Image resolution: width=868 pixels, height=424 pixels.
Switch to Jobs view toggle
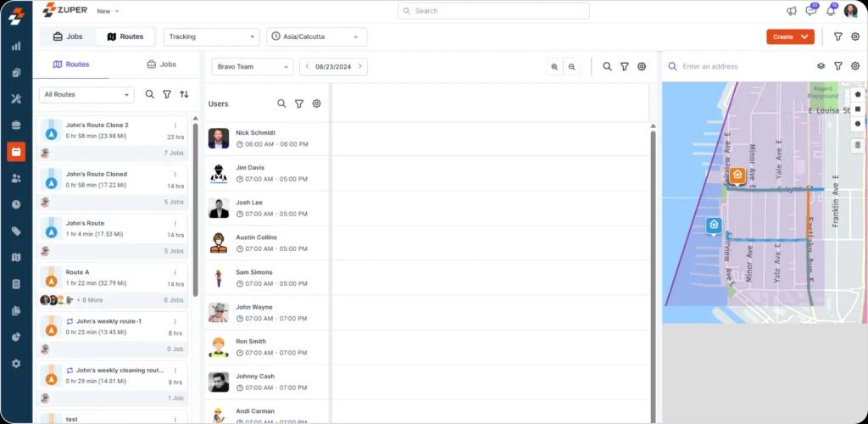[x=68, y=36]
